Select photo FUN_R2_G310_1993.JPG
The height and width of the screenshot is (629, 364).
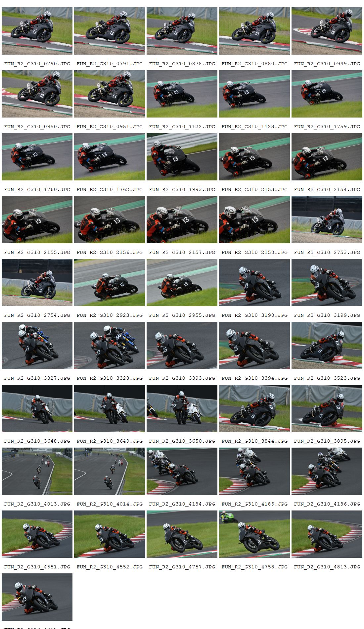(x=182, y=157)
